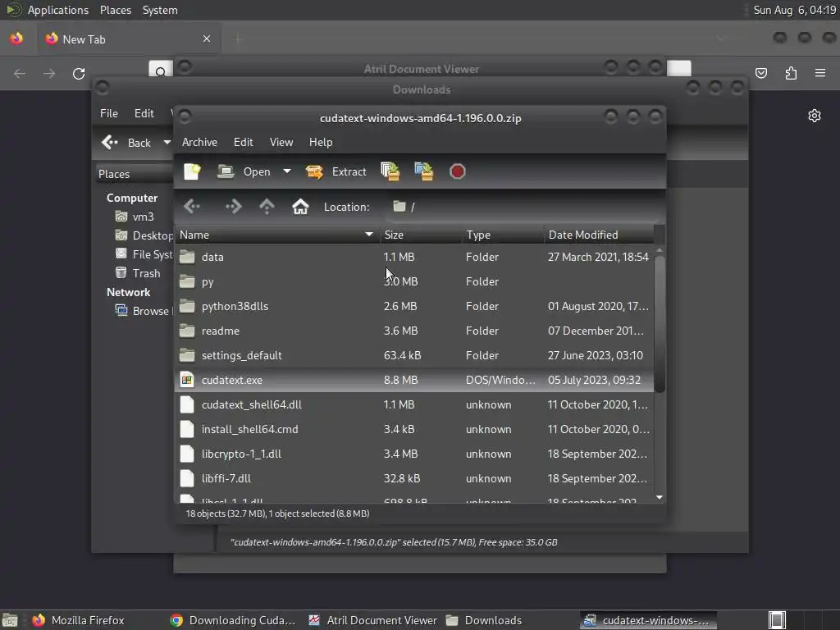Sort by the Name column header
Screen dimensions: 840x630
click(276, 235)
